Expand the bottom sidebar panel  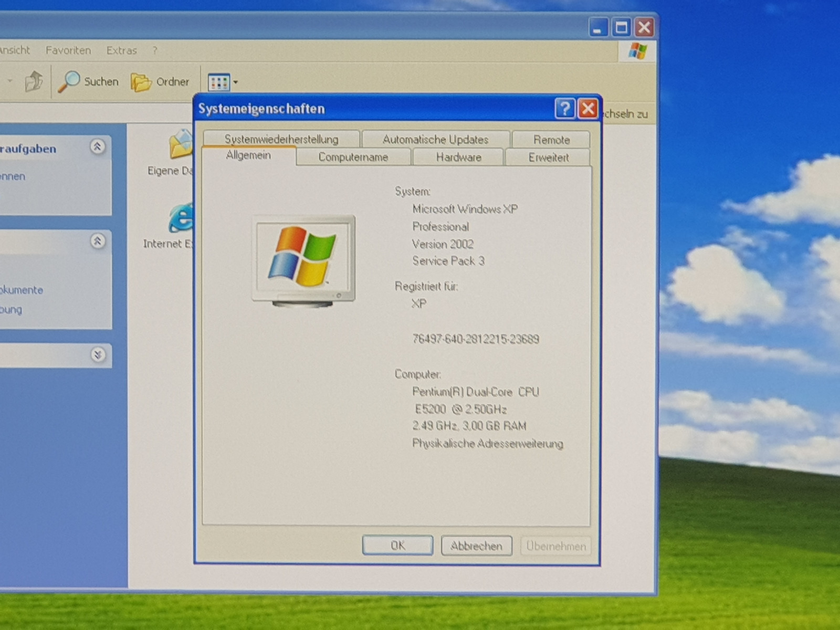(x=98, y=355)
